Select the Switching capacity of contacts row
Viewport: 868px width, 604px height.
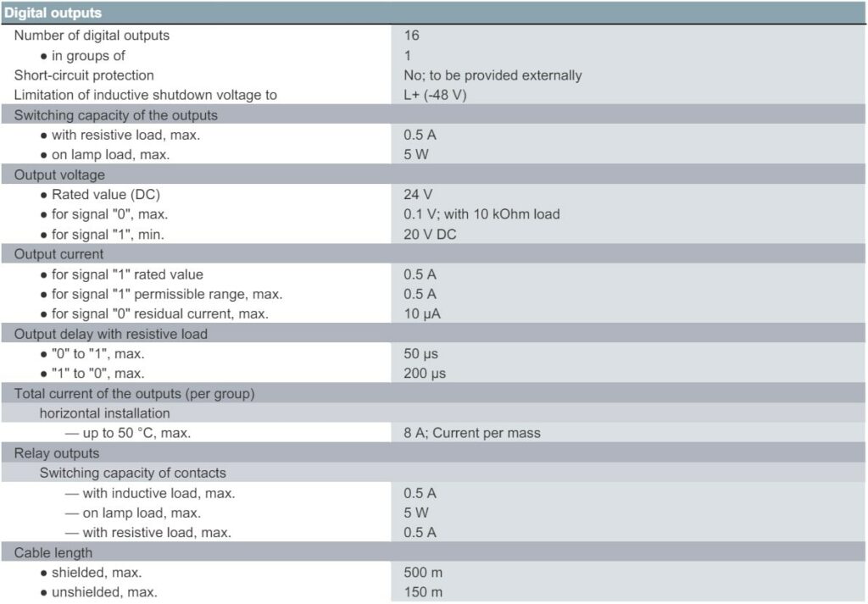pyautogui.click(x=433, y=473)
